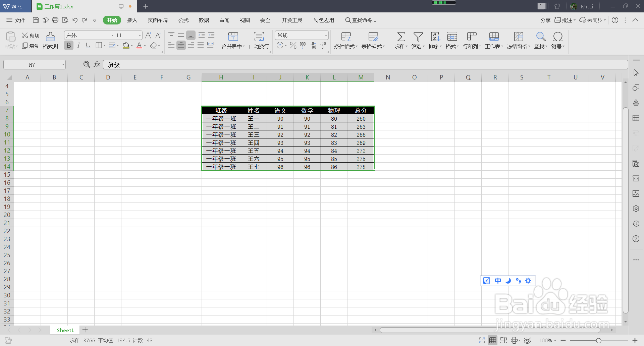The width and height of the screenshot is (644, 346).
Task: Click the 查找 (Find) button
Action: 541,40
